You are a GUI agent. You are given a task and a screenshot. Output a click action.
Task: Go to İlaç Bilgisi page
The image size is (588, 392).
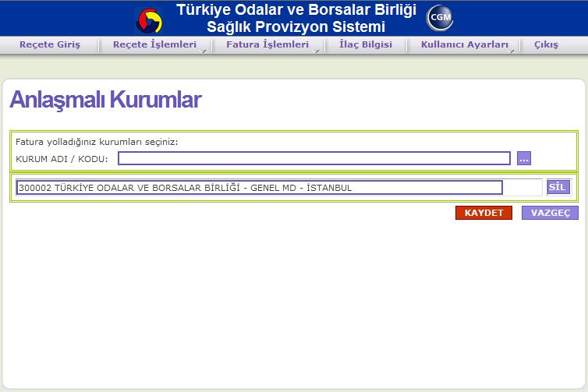tap(366, 44)
